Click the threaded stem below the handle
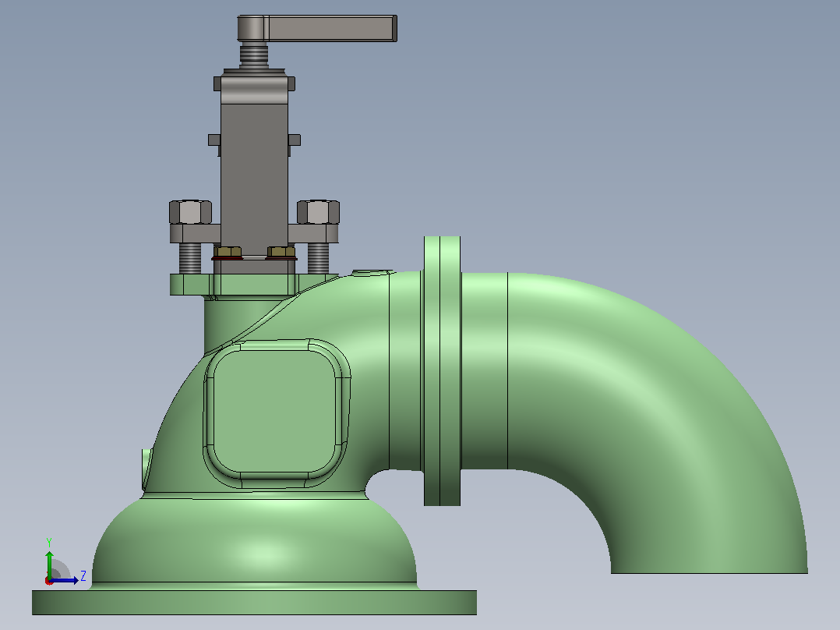 point(254,55)
